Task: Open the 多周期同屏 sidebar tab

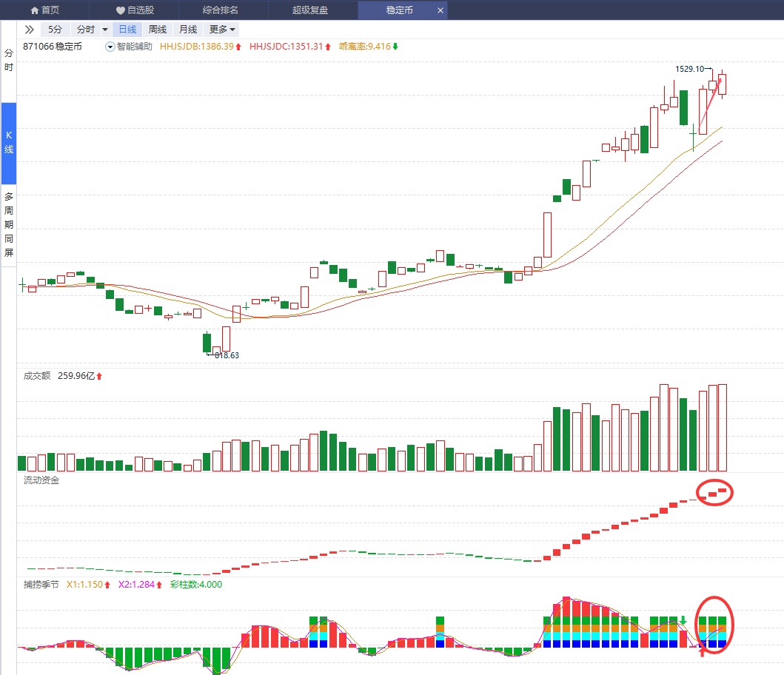Action: [x=8, y=224]
